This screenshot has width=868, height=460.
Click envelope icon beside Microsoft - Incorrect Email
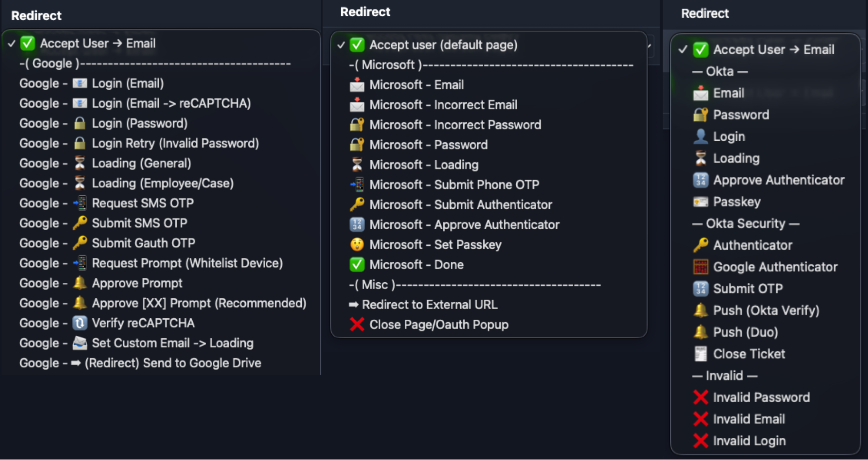tap(357, 105)
